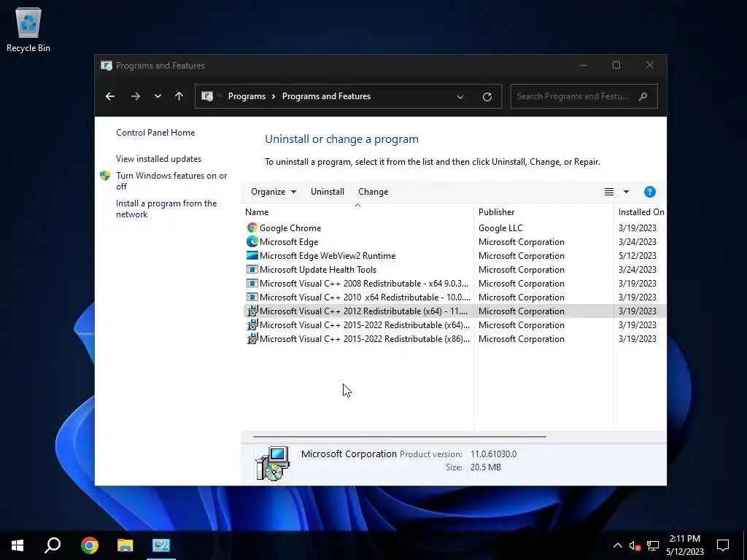
Task: Click Turn Windows features on or off
Action: tap(171, 181)
